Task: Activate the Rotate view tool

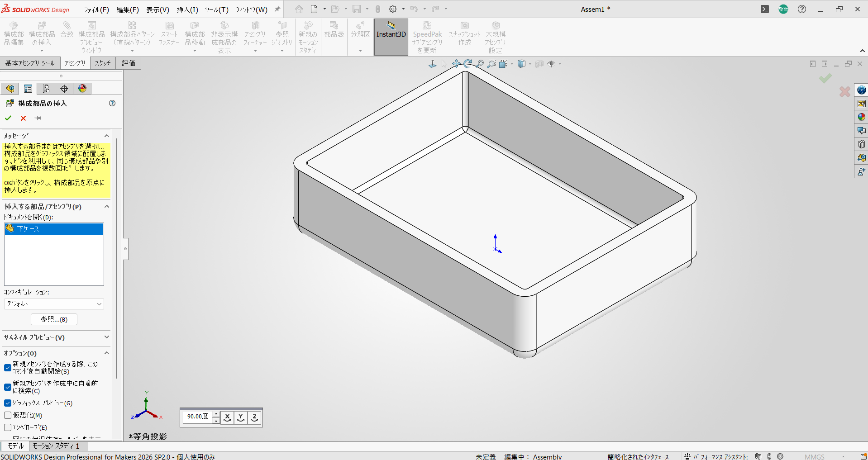Action: point(468,64)
